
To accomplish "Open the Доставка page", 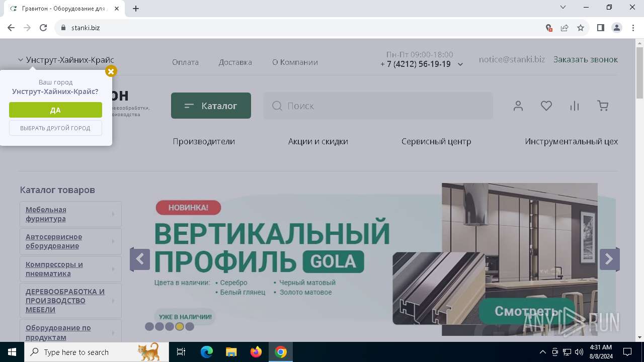I will (235, 62).
